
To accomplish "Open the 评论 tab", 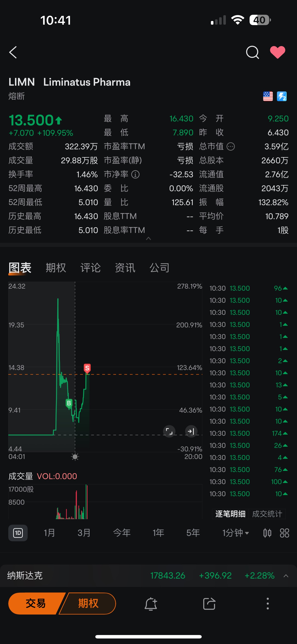I will pos(90,268).
